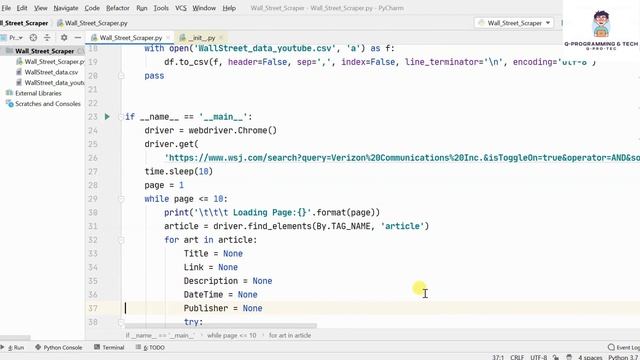Open the Wall_Street_Scraper run configuration dropdown
The height and width of the screenshot is (360, 640).
click(514, 23)
